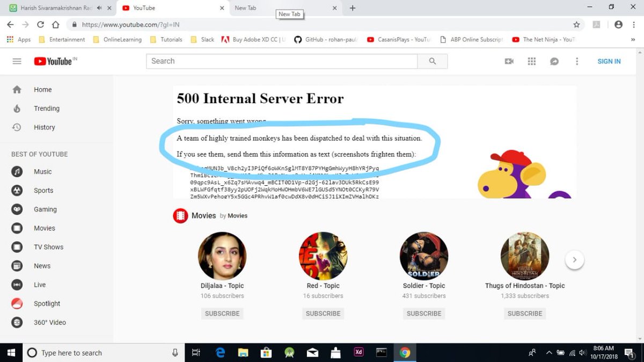This screenshot has width=644, height=362.
Task: Open the OnlineLearning bookmarks folder
Action: click(x=118, y=39)
